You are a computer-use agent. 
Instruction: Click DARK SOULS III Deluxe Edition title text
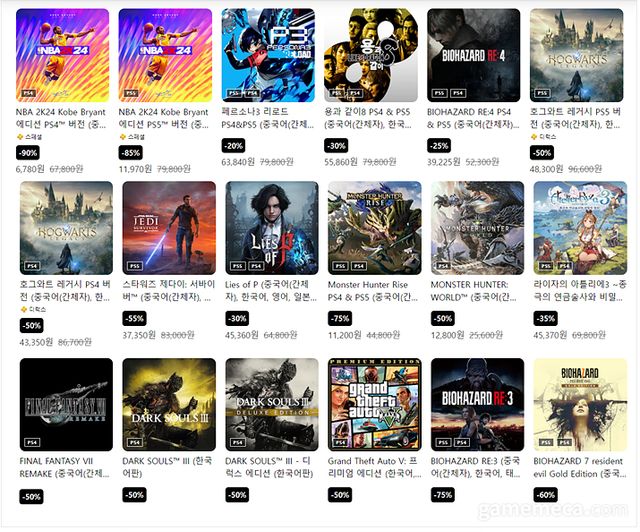pos(269,467)
